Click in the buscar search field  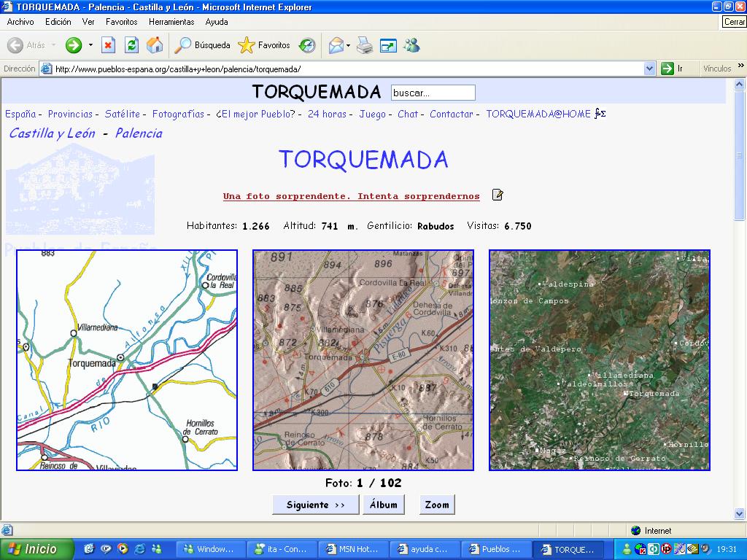pyautogui.click(x=433, y=93)
